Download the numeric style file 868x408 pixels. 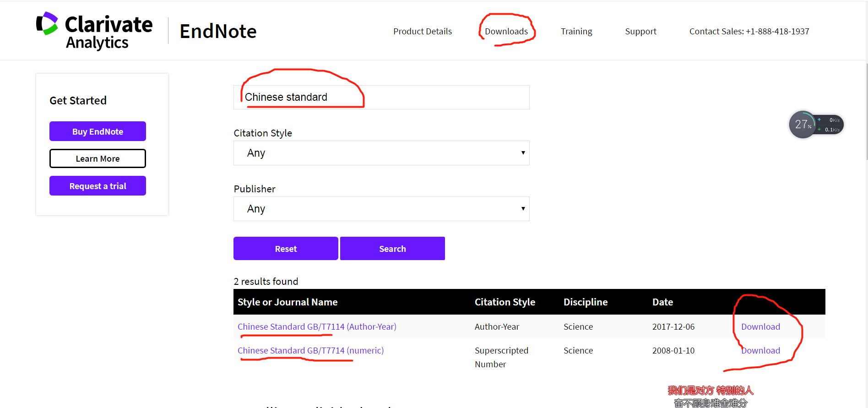(760, 350)
